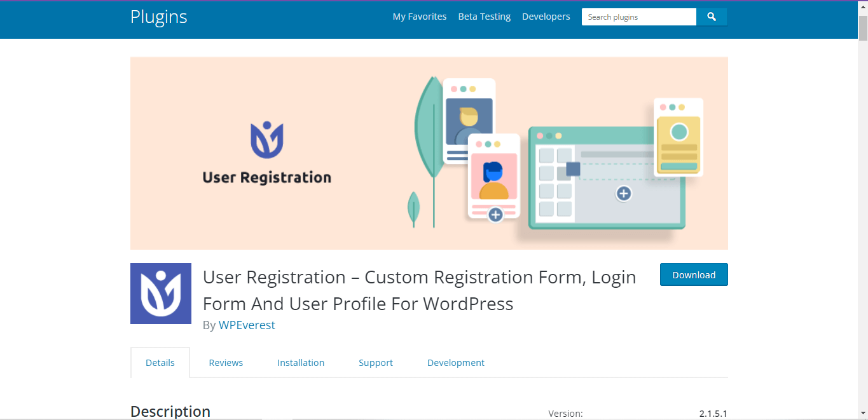Visit the WPEverest author page
This screenshot has width=868, height=420.
point(247,325)
